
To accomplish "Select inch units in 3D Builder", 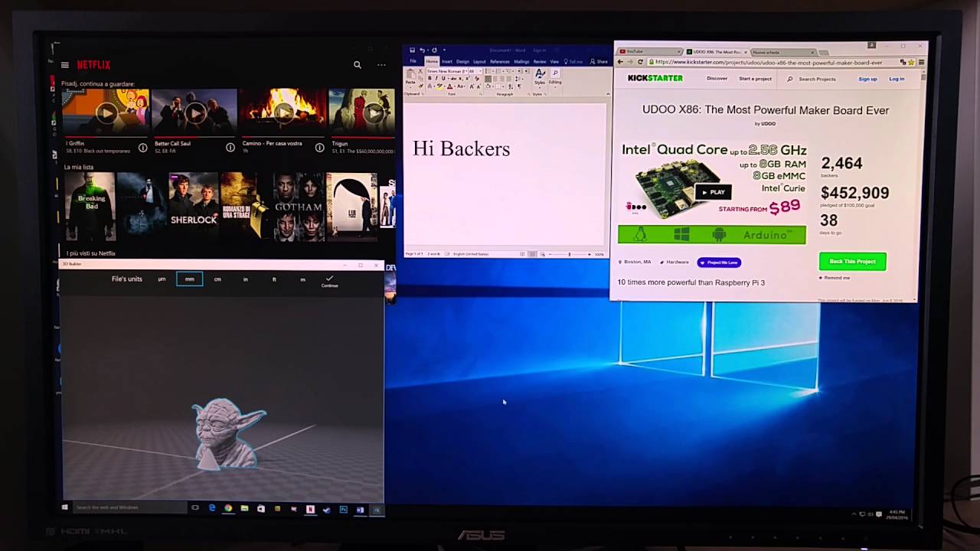I will click(246, 279).
